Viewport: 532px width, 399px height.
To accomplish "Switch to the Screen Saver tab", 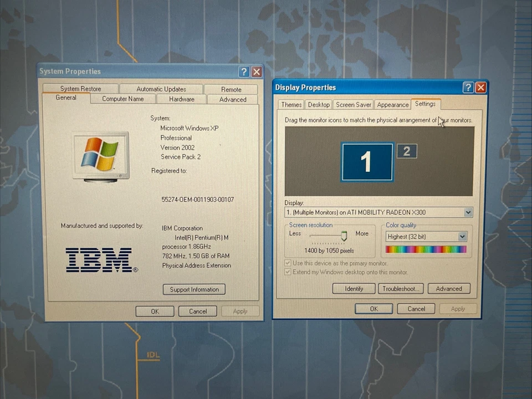I will click(x=353, y=104).
